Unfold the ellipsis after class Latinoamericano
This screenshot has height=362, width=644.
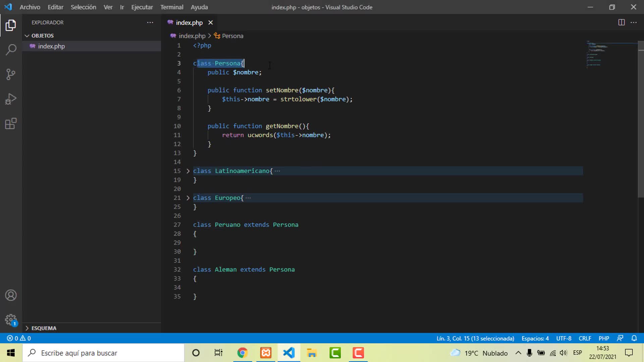click(x=277, y=171)
